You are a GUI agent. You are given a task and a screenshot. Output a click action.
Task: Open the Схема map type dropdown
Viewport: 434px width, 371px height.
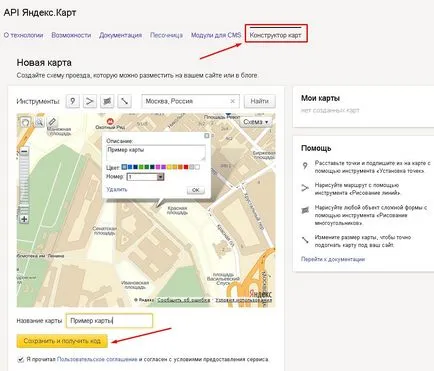click(x=256, y=122)
